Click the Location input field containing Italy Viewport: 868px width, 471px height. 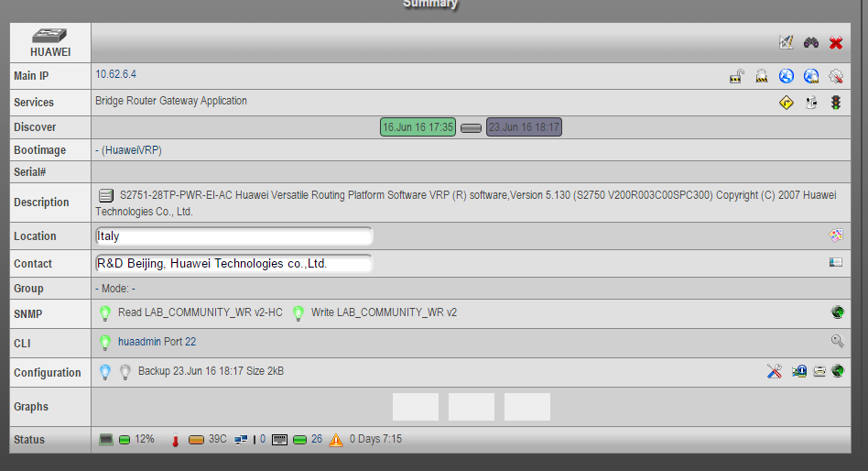[233, 236]
